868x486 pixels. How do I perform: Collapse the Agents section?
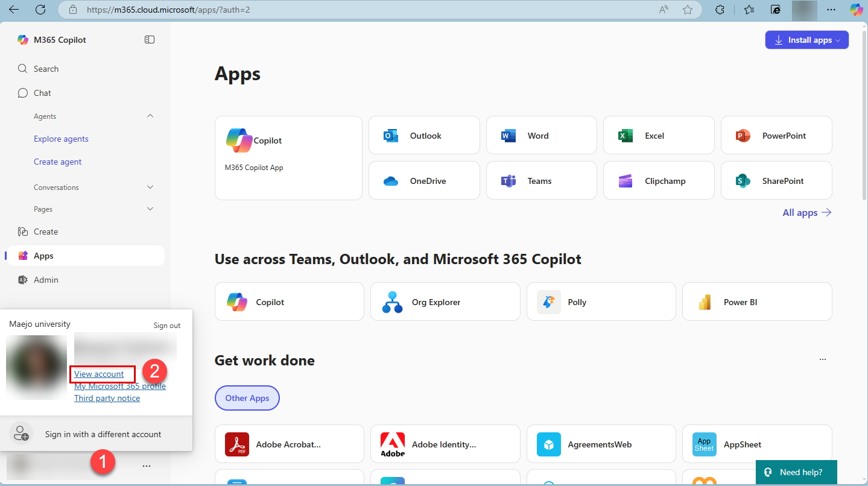(x=150, y=116)
